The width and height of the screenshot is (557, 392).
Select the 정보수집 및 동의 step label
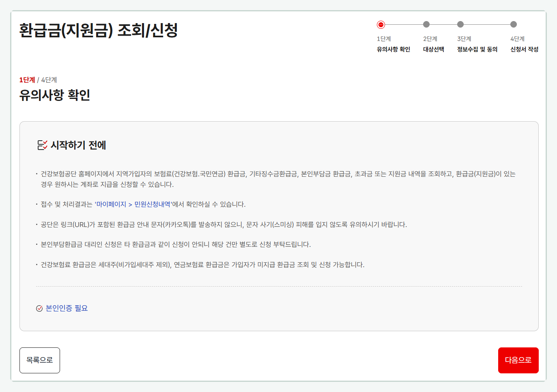(477, 49)
